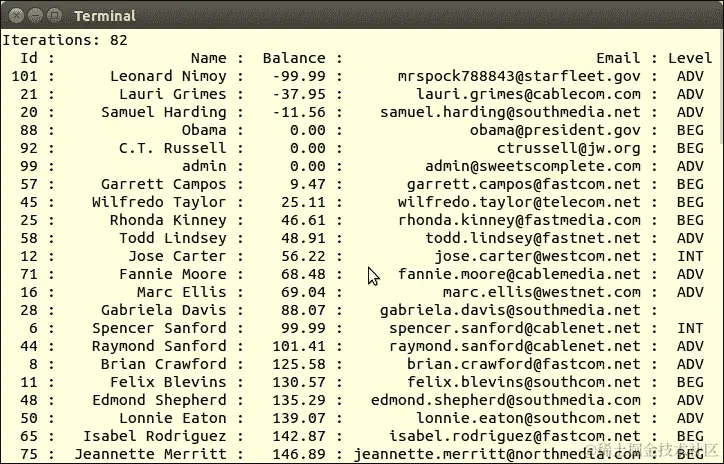724x464 pixels.
Task: Click balance value 69.04
Action: [x=303, y=292]
